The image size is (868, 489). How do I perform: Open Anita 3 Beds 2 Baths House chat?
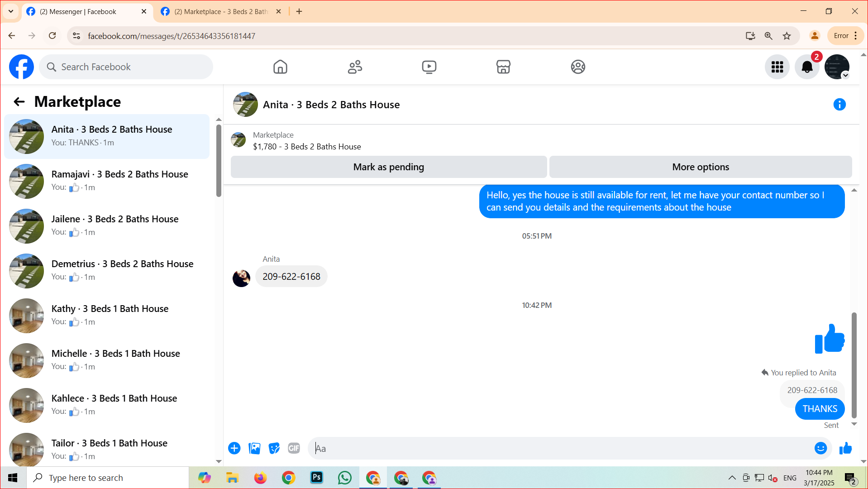click(107, 136)
